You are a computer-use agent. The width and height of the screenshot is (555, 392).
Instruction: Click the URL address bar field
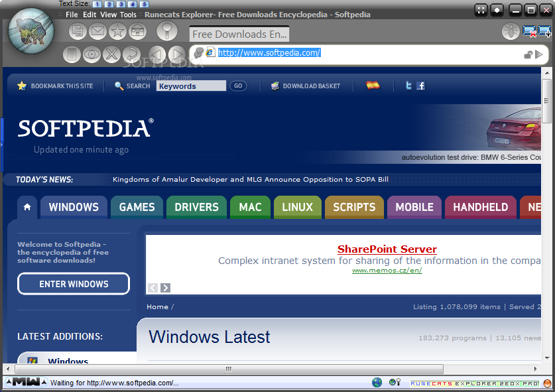368,53
